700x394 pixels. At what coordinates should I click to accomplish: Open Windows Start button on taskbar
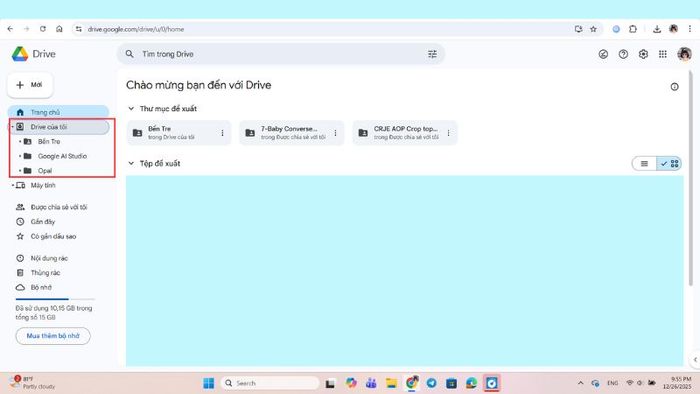click(x=208, y=383)
